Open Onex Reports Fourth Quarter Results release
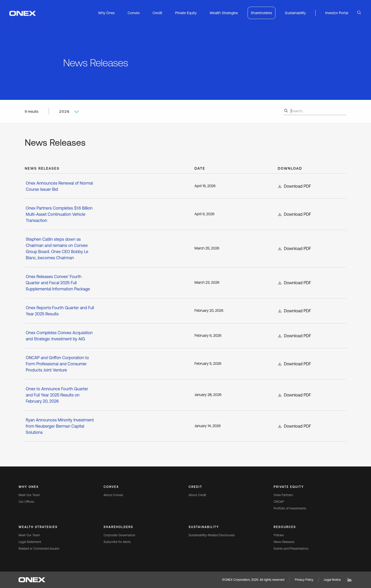 coord(60,311)
